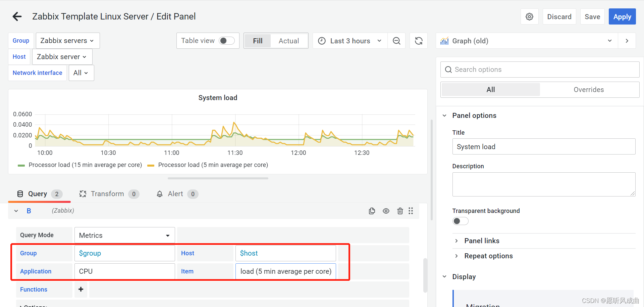
Task: Click the clock icon in time picker
Action: (322, 41)
